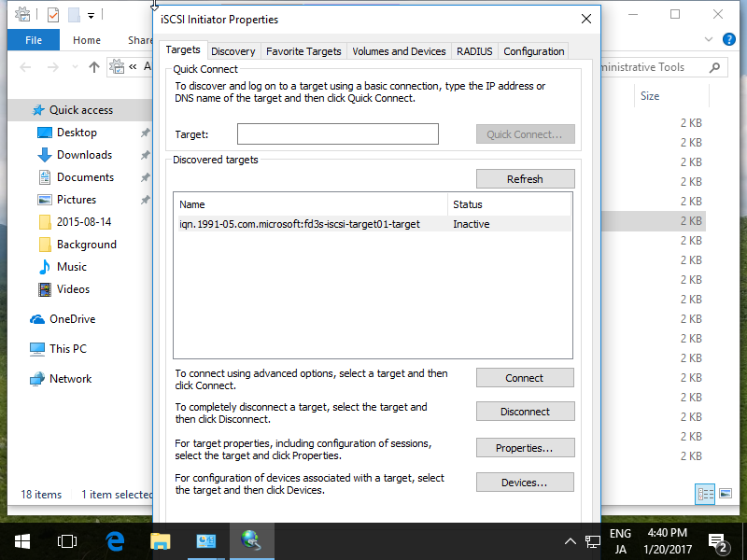Viewport: 747px width, 560px height.
Task: Click the Explorer back arrow
Action: click(26, 67)
